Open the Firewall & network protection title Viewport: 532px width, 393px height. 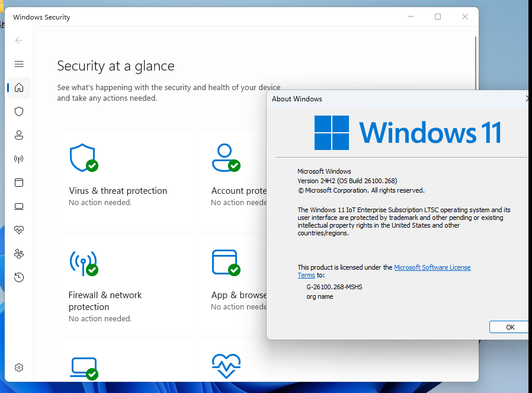pos(105,301)
